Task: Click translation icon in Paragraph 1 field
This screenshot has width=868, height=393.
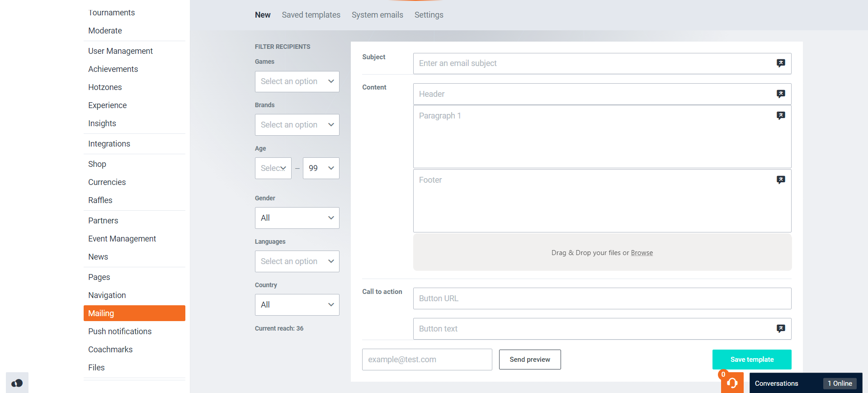Action: (x=780, y=116)
